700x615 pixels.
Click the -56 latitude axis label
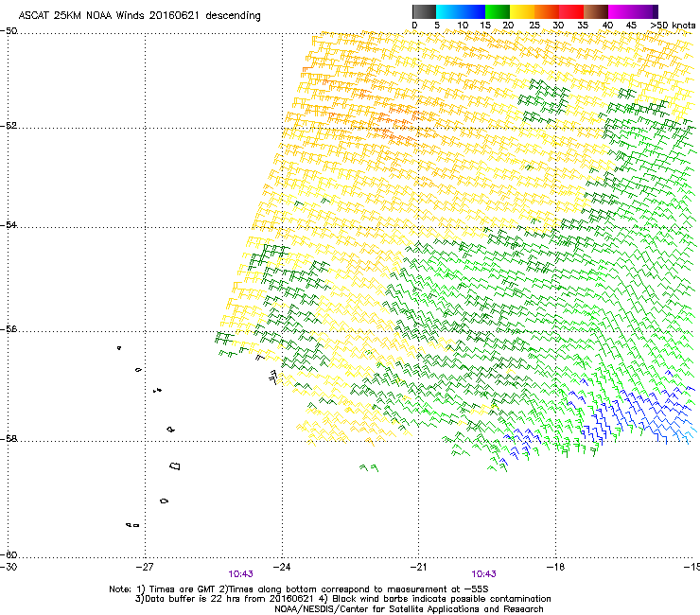(9, 329)
